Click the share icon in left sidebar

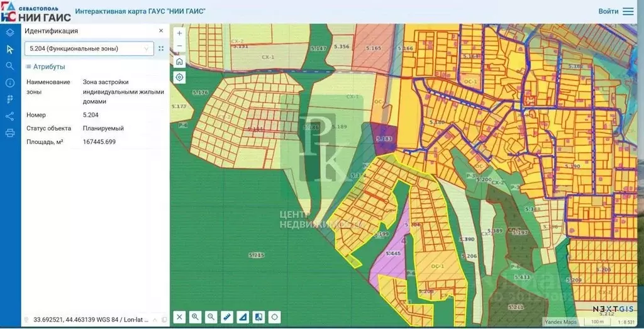point(9,116)
